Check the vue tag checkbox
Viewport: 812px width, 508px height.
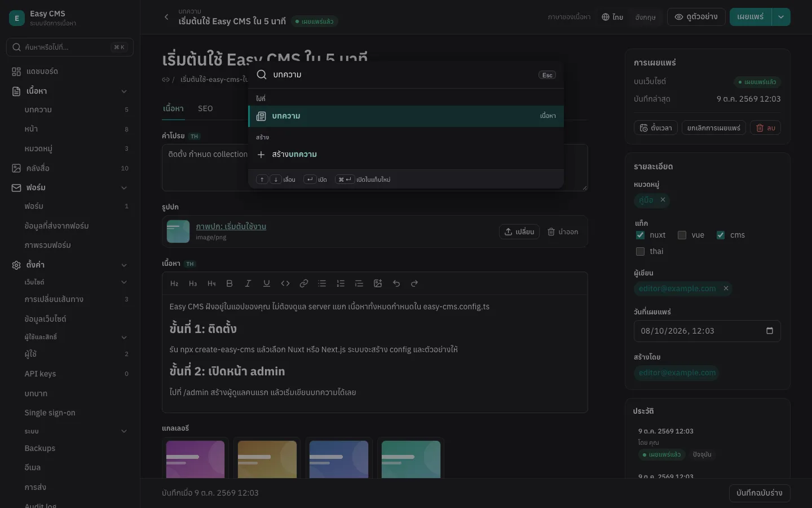pos(682,235)
